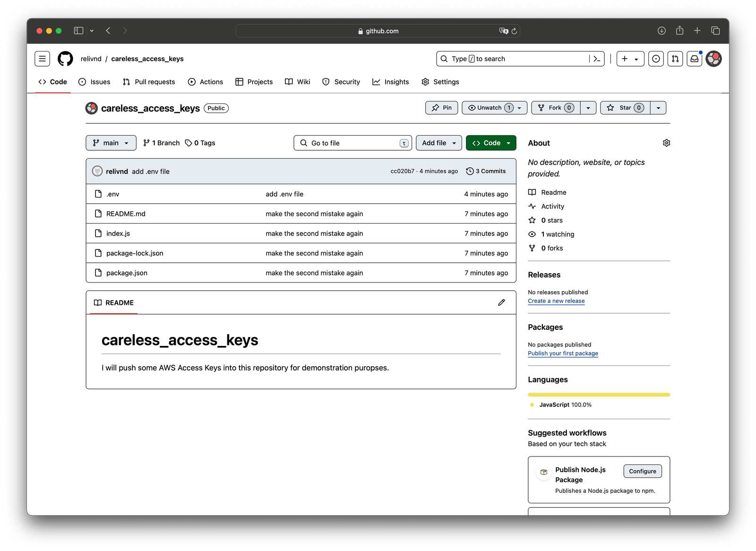The width and height of the screenshot is (756, 551).
Task: Open the GitHub homepage octocat logo
Action: (65, 59)
